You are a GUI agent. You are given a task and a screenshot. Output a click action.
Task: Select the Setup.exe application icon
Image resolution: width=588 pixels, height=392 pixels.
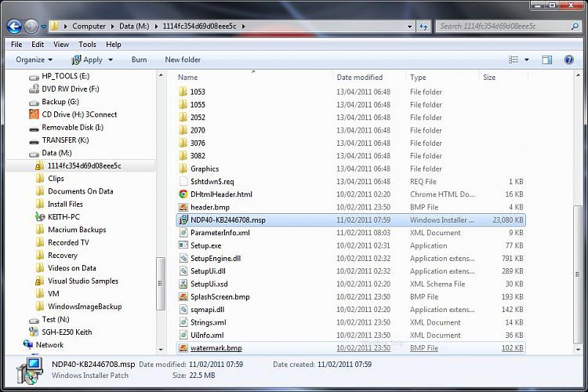pyautogui.click(x=183, y=245)
